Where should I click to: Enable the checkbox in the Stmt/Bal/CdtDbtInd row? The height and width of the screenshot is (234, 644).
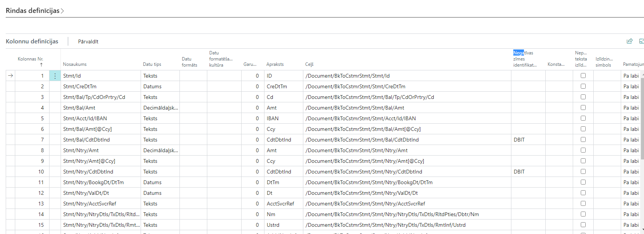(x=583, y=140)
